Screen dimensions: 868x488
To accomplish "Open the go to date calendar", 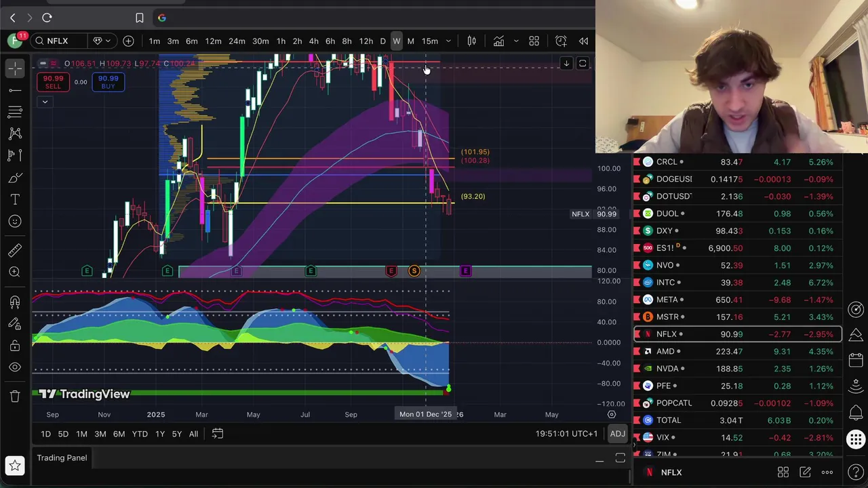I will [x=218, y=434].
